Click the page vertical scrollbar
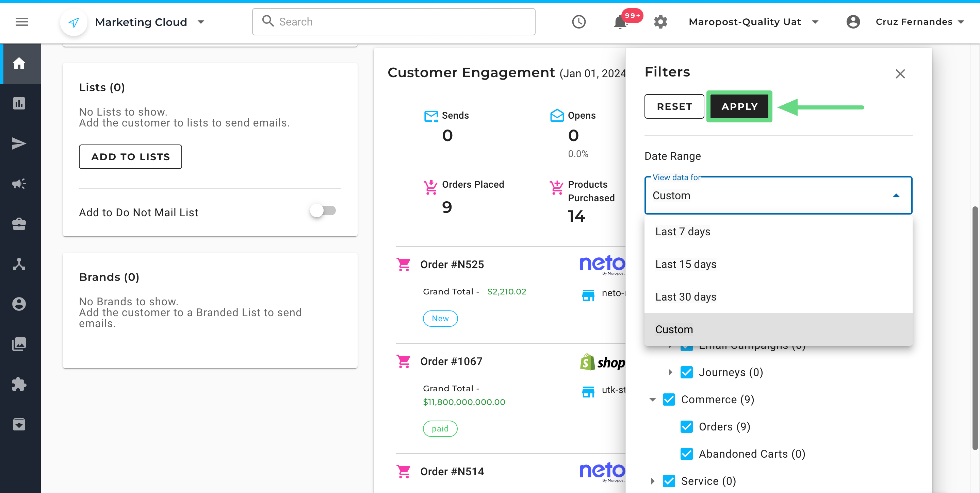980x493 pixels. [975, 328]
